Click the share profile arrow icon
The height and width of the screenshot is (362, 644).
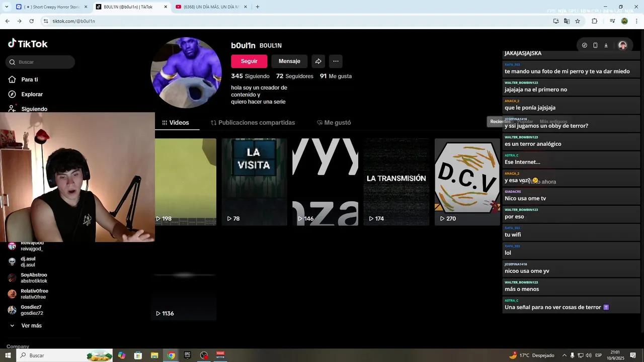click(x=318, y=61)
